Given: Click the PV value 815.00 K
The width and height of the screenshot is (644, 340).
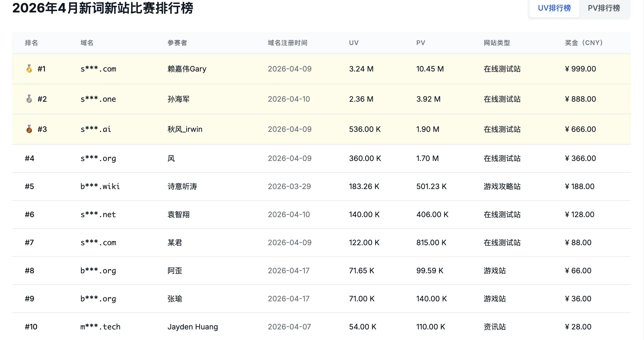Looking at the screenshot, I should pos(431,243).
